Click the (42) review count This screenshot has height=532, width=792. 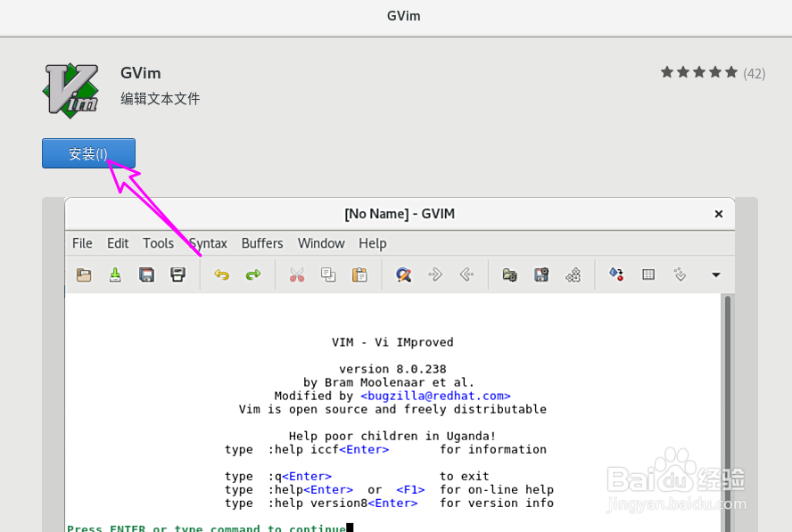(755, 74)
